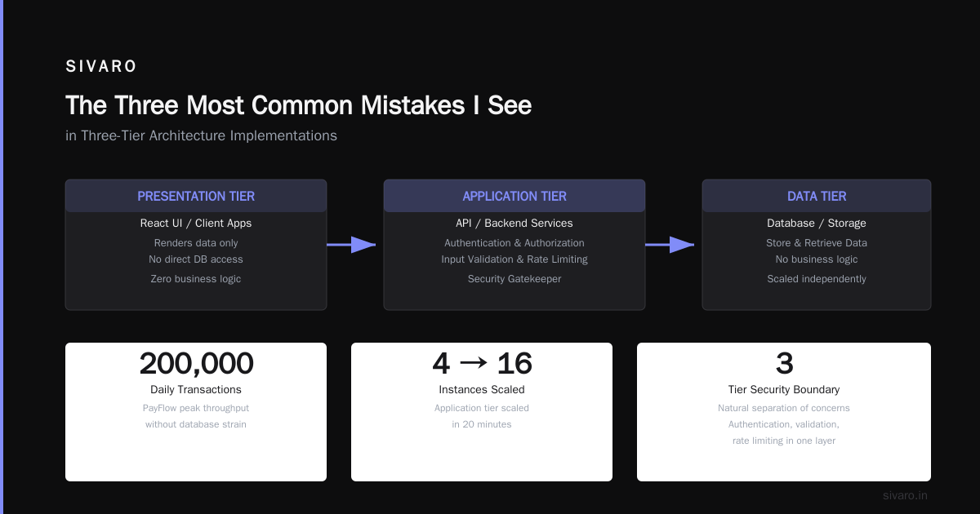This screenshot has height=514, width=980.
Task: Click the arrow between Presentation and Application tiers
Action: [351, 245]
